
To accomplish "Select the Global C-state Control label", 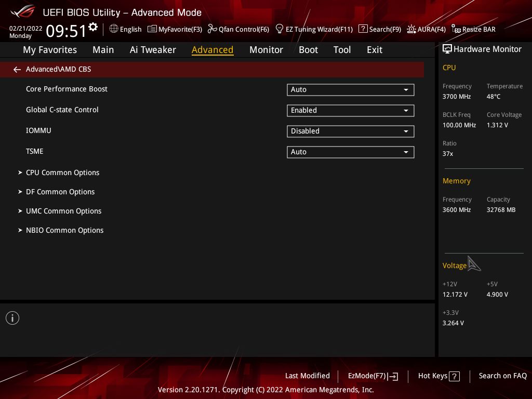I will tap(62, 110).
